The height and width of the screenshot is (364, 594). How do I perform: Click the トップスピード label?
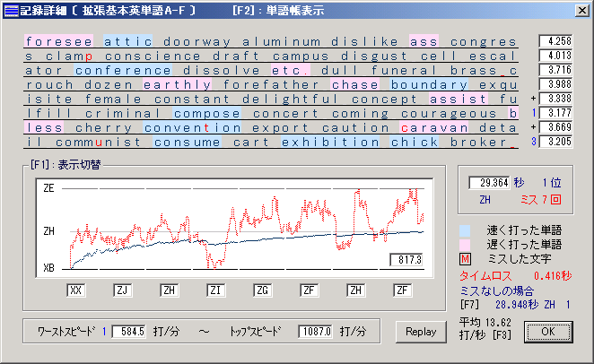(x=256, y=332)
